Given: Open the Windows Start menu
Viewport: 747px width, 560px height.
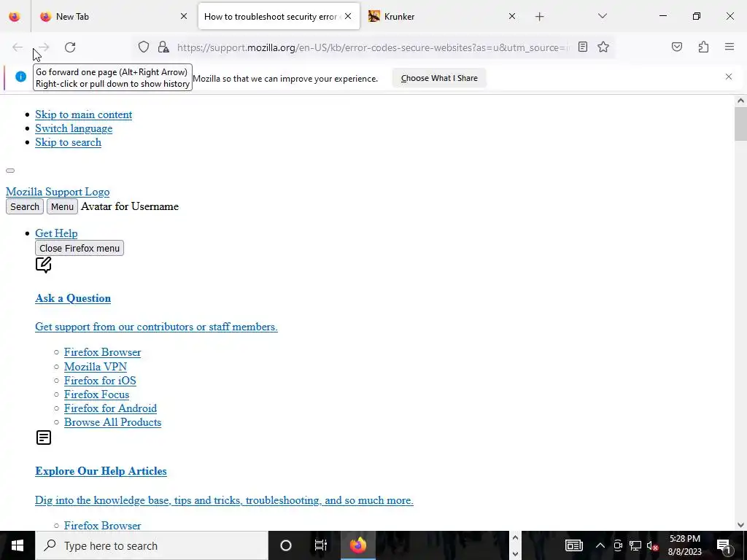Looking at the screenshot, I should point(18,545).
